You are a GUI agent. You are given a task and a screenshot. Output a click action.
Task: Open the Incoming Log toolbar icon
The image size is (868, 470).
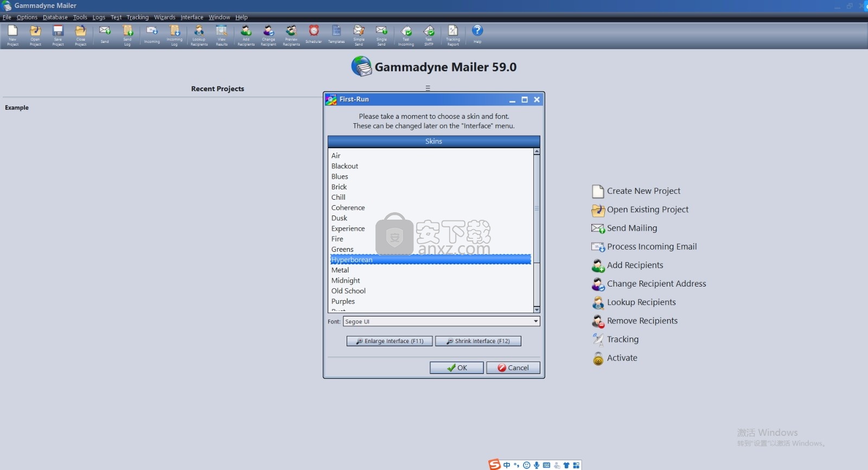pos(175,35)
